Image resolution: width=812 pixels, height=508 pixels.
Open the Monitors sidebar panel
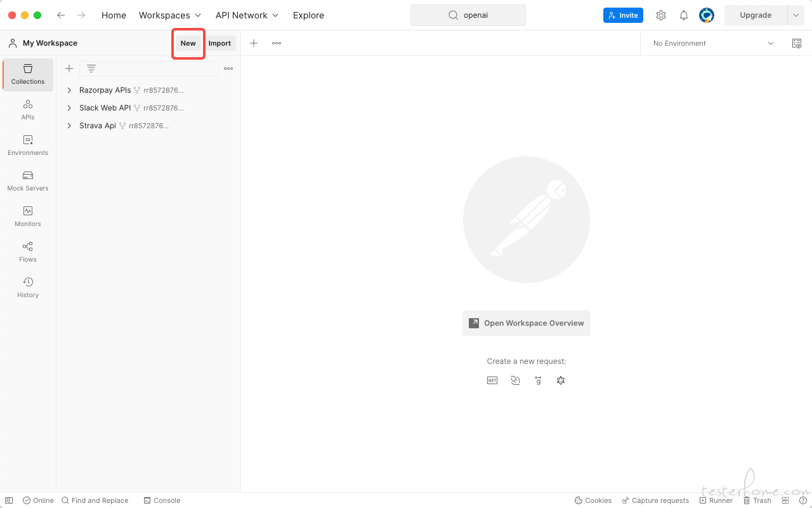tap(28, 217)
